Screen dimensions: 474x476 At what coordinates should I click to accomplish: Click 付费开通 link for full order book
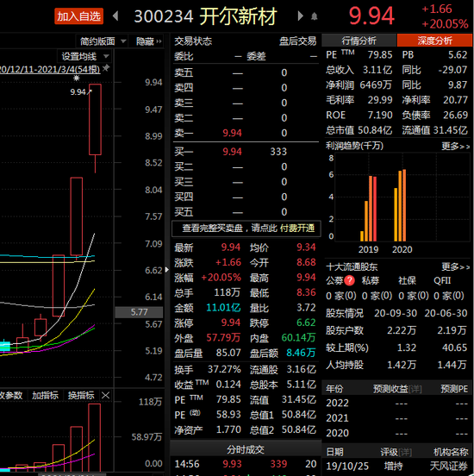click(297, 229)
